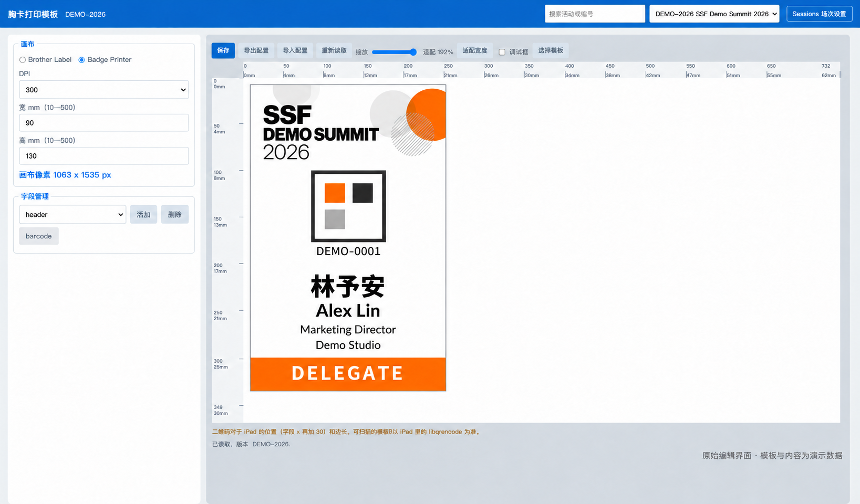This screenshot has width=860, height=504.
Task: Click the 删除 delete field button
Action: click(175, 214)
